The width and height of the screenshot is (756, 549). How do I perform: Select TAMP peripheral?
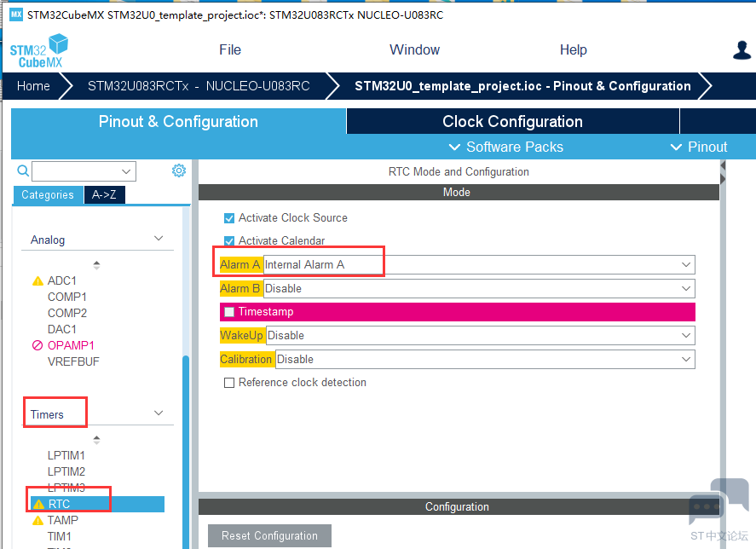click(63, 521)
